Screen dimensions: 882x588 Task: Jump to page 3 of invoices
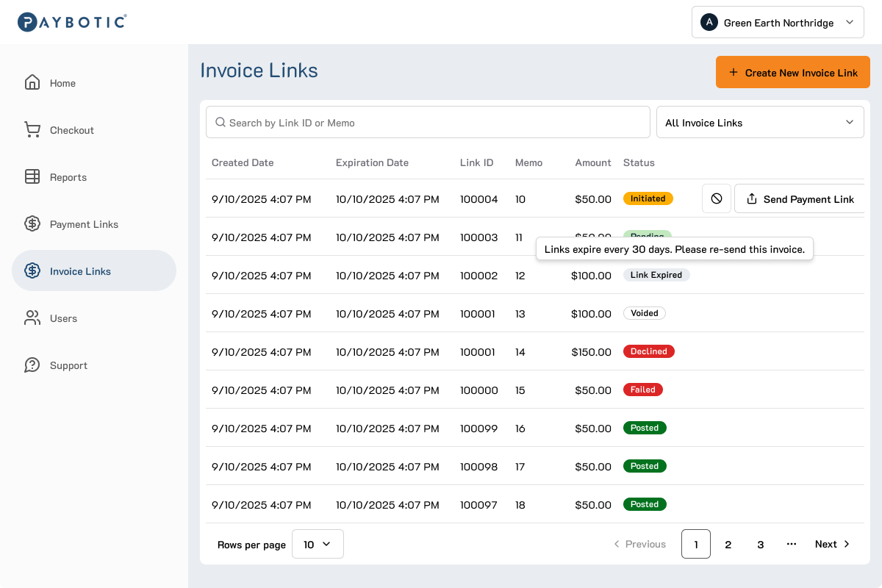(760, 545)
